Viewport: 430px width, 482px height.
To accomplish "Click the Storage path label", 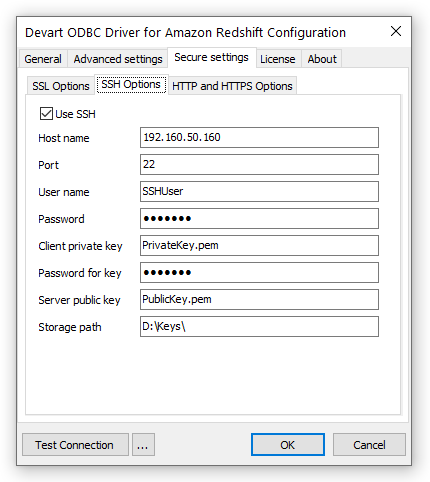I will point(70,327).
